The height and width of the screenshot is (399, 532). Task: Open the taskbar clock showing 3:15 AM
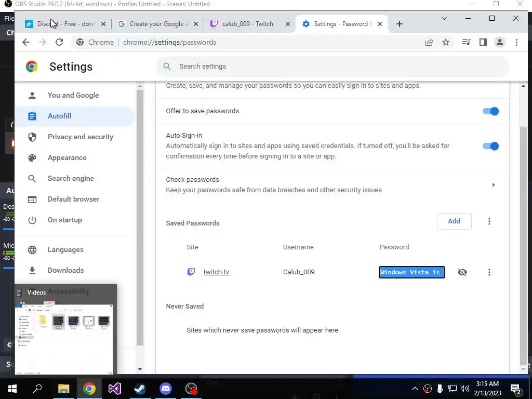[487, 389]
